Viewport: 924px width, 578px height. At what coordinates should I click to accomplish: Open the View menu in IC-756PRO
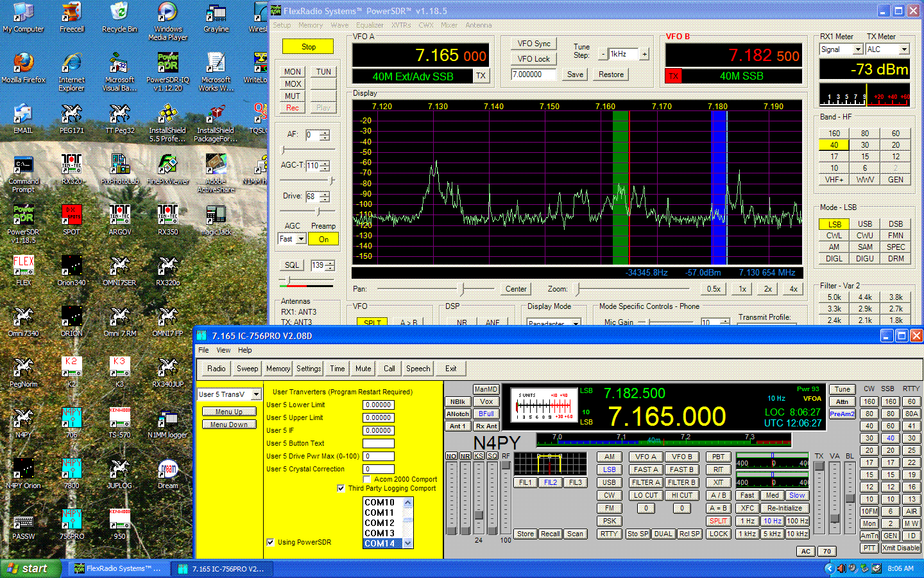click(x=223, y=350)
